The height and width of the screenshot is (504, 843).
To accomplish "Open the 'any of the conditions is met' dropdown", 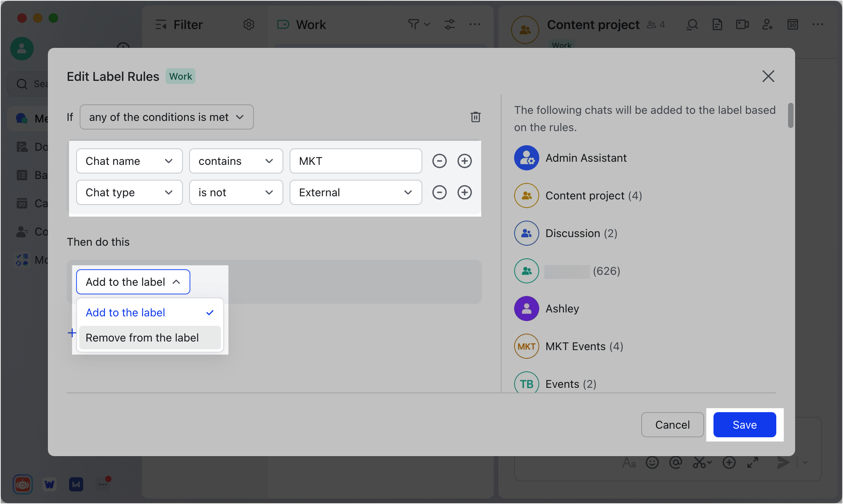I will pos(166,117).
